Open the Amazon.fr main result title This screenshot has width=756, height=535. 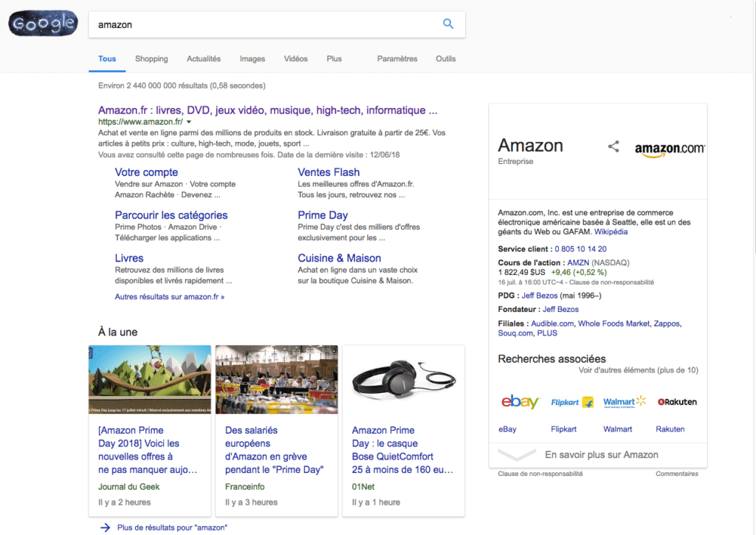pos(267,110)
